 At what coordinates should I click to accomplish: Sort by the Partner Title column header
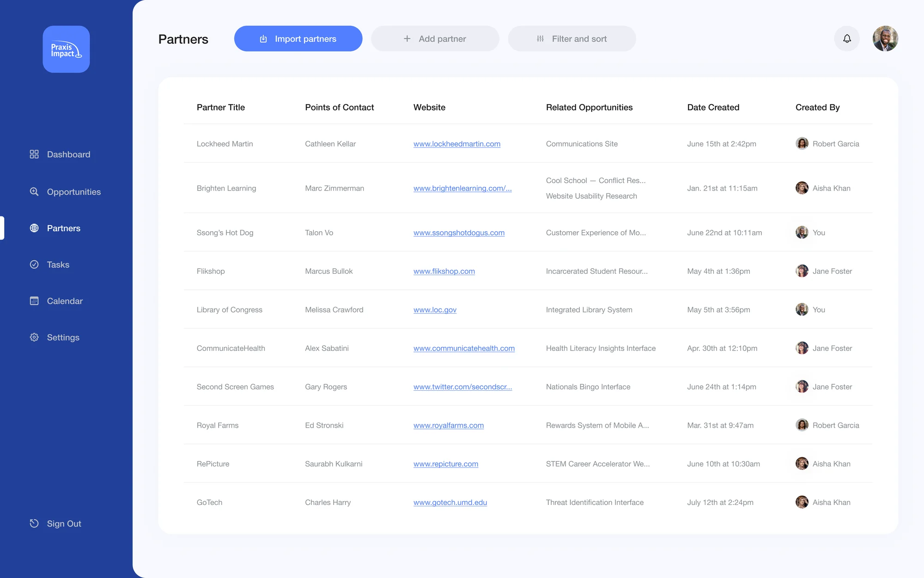pos(221,107)
